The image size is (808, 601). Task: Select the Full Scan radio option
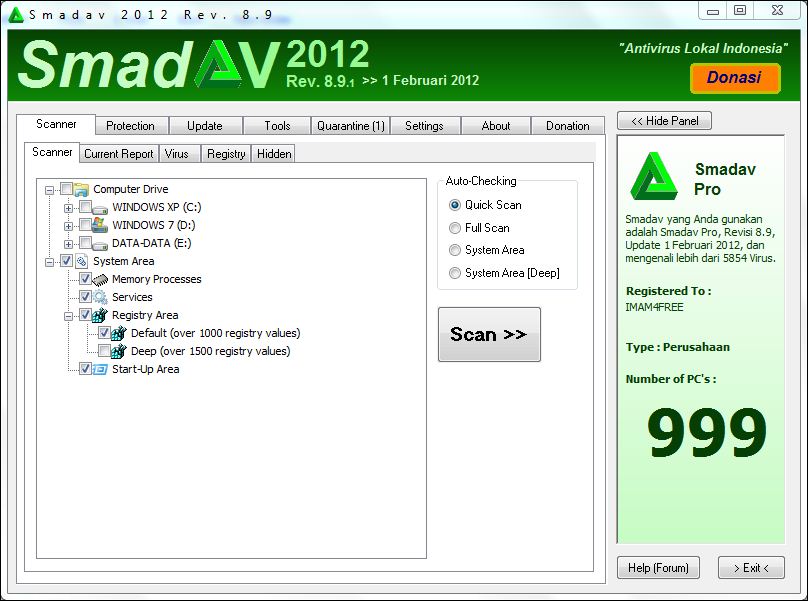click(x=454, y=228)
